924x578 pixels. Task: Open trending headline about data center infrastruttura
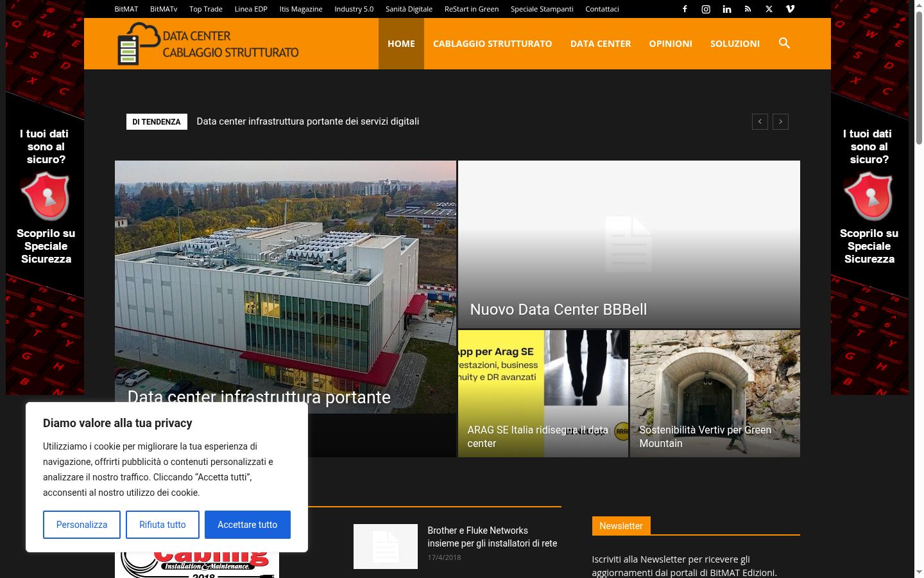pos(308,121)
